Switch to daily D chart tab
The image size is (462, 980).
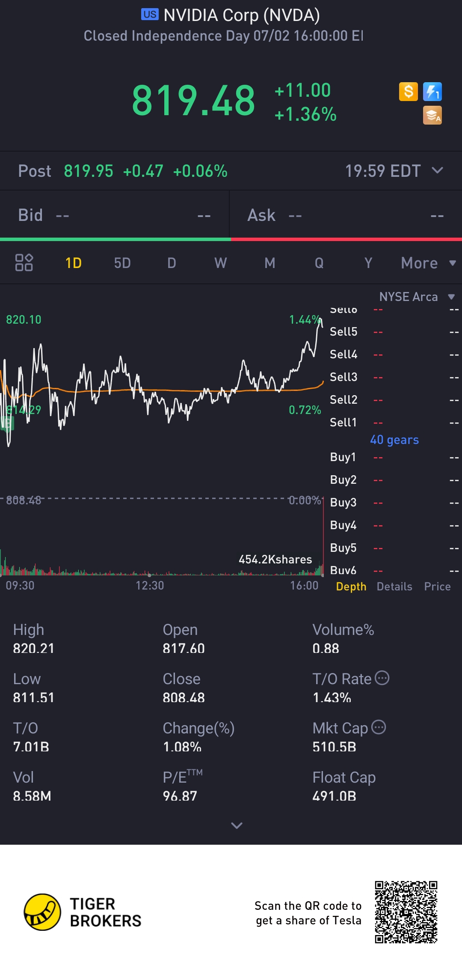(172, 263)
